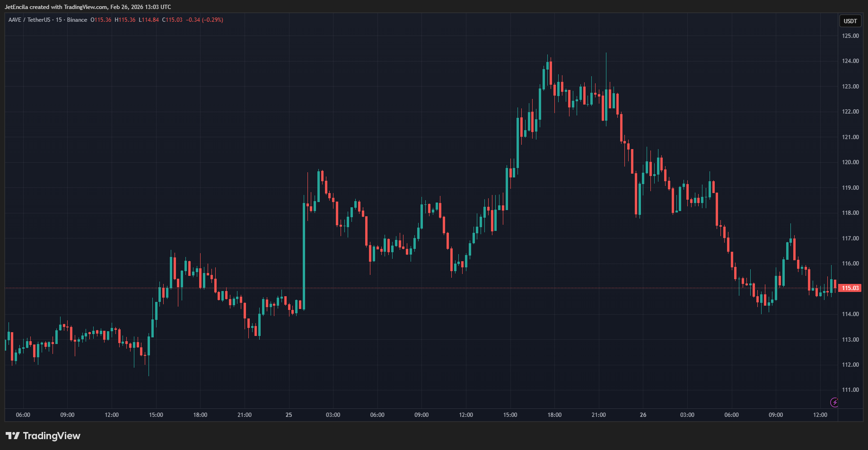Click the lightning bolt icon on chart

click(834, 402)
